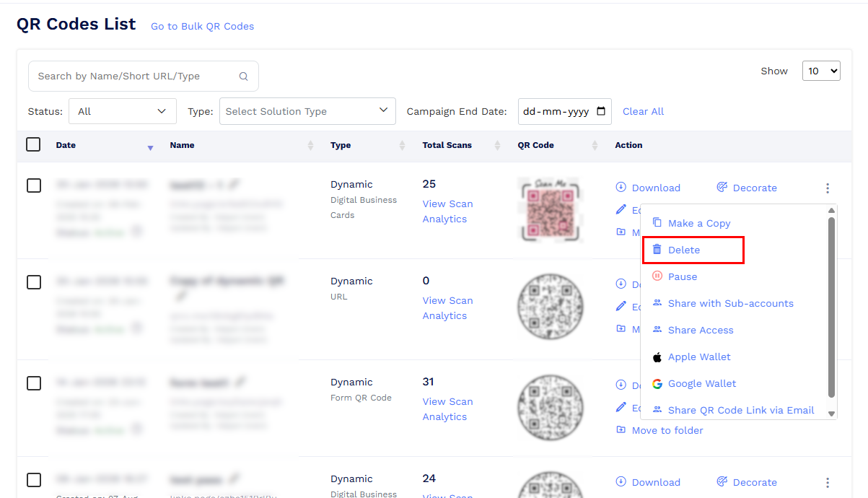Click the Download icon in the 25-scans row
Image resolution: width=868 pixels, height=498 pixels.
point(621,188)
